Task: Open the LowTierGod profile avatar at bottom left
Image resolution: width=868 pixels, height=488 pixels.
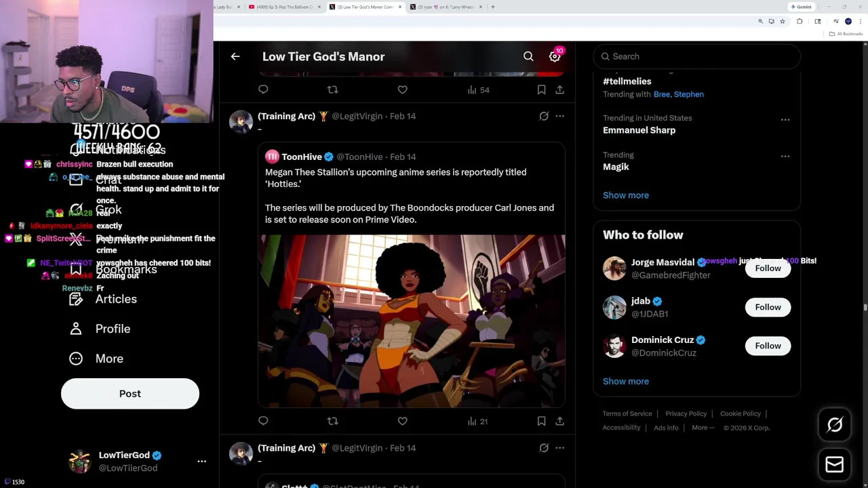Action: click(x=80, y=462)
